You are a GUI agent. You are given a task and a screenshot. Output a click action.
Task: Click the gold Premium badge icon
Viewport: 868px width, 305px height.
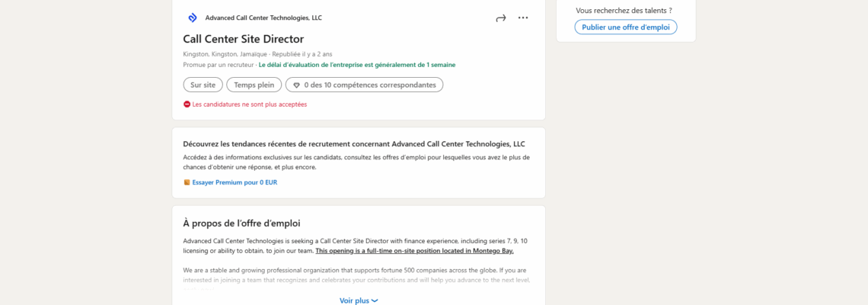coord(187,182)
